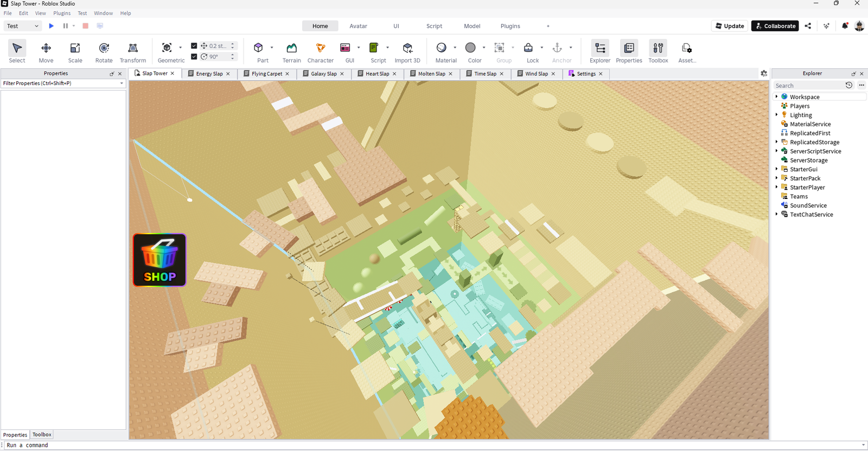868x463 pixels.
Task: Click the Collaborate button
Action: (775, 26)
